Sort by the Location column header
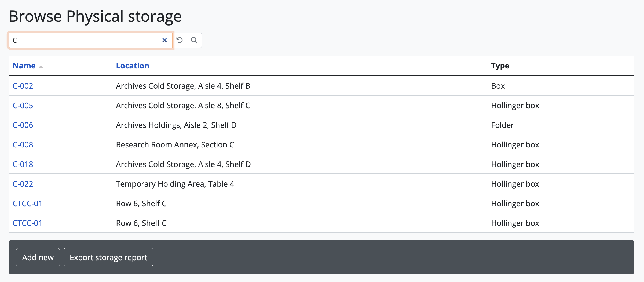The height and width of the screenshot is (282, 644). tap(132, 66)
